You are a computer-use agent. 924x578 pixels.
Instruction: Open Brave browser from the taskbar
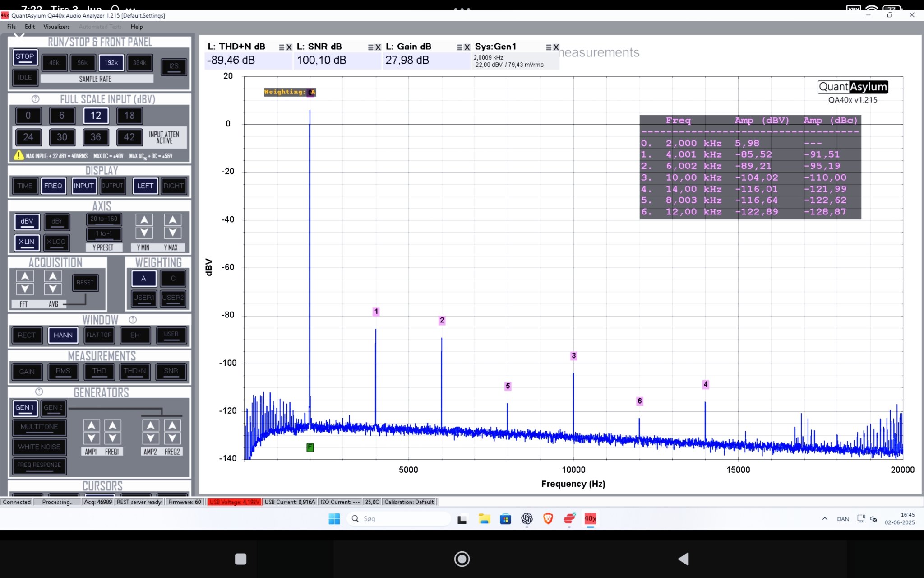pyautogui.click(x=548, y=519)
